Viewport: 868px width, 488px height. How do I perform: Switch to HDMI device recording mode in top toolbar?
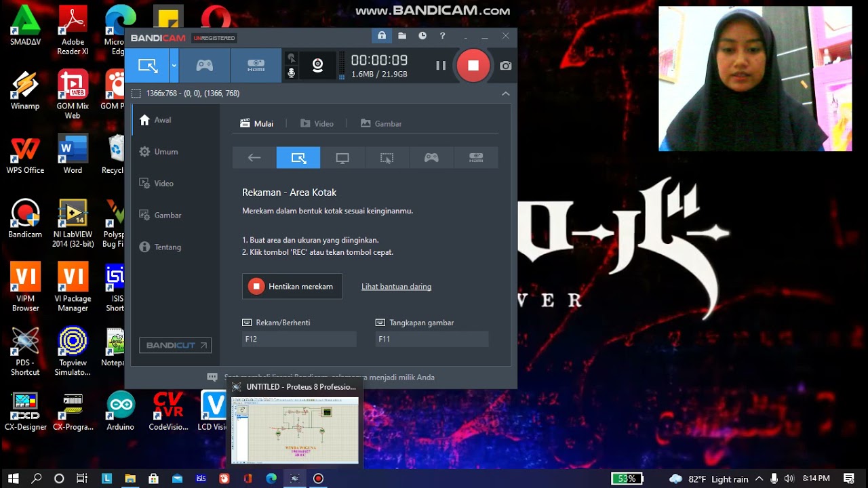click(256, 66)
